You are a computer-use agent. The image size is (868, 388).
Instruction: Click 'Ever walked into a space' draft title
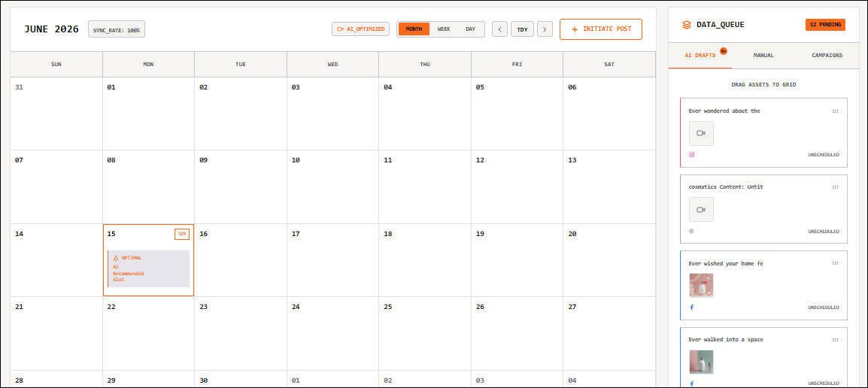tap(726, 339)
